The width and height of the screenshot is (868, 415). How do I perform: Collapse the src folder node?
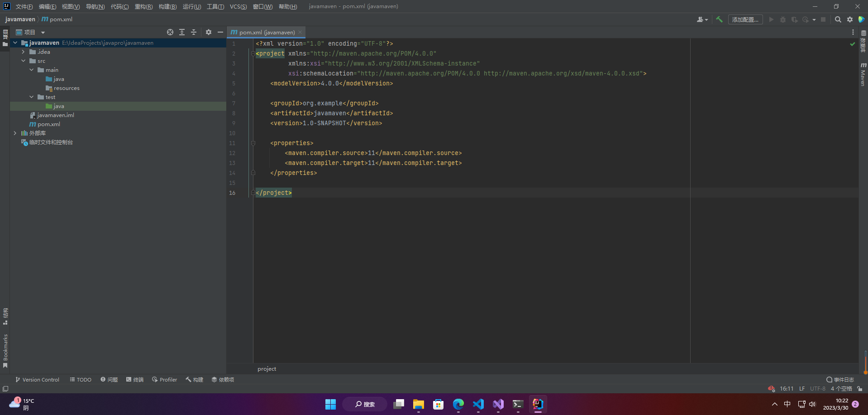(24, 61)
